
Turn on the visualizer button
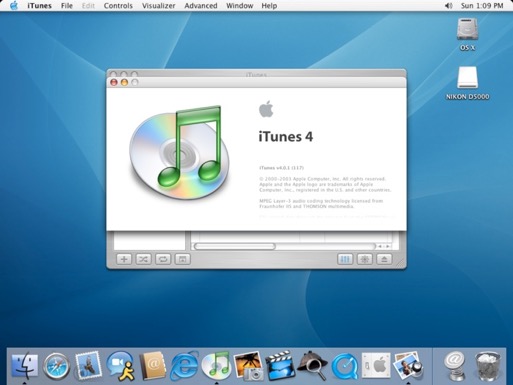[365, 259]
